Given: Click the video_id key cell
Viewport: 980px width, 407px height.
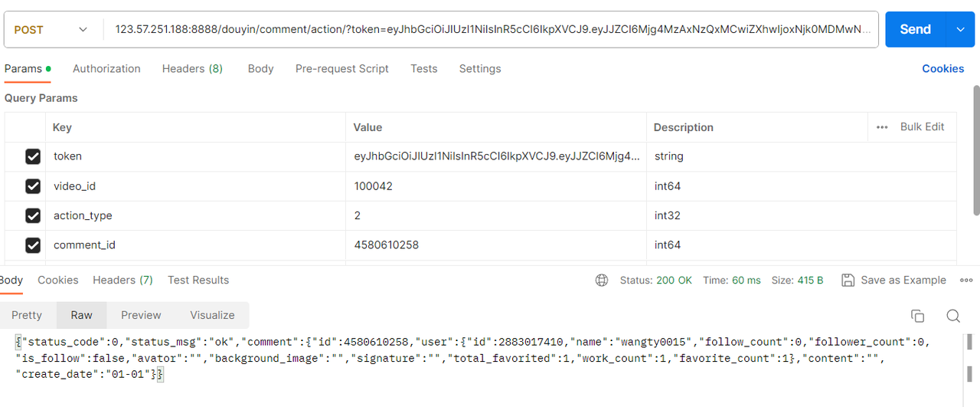Looking at the screenshot, I should point(196,186).
